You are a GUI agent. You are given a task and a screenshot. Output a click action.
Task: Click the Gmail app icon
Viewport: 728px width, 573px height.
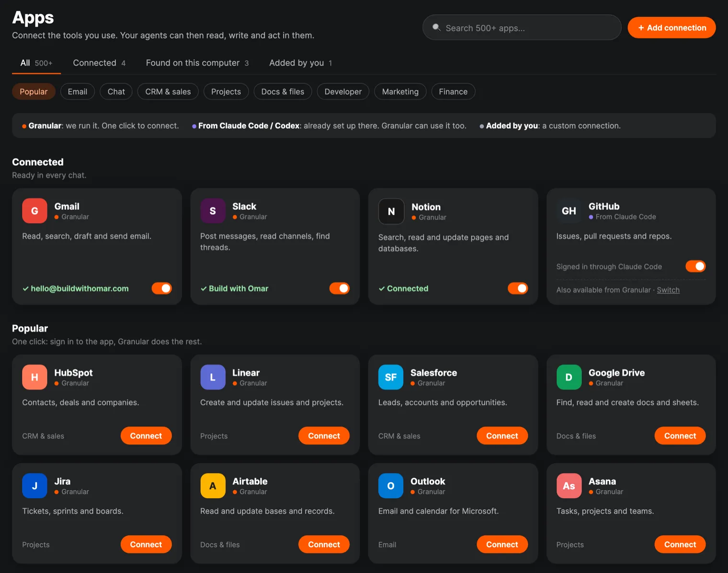34,211
